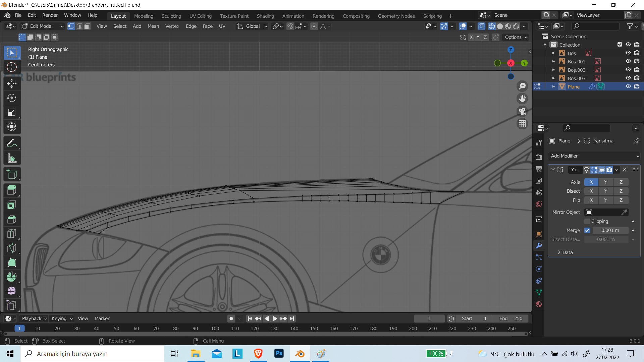Viewport: 644px width, 362px height.
Task: Choose the Knife tool
Action: click(x=12, y=248)
